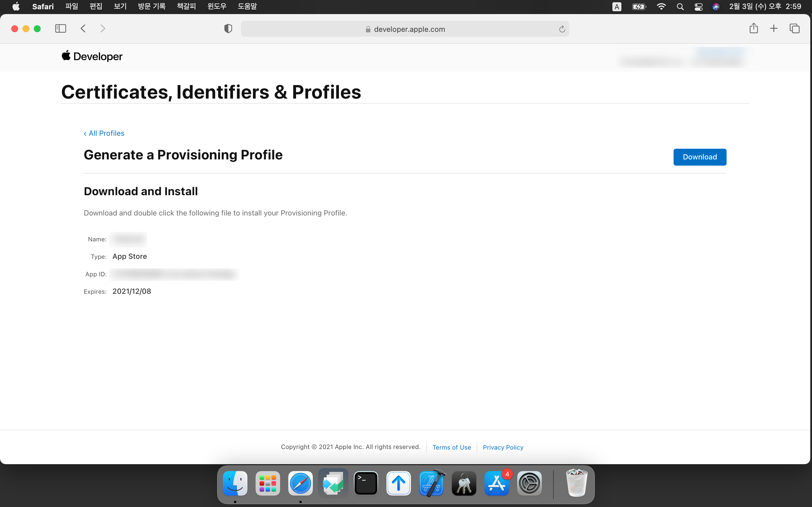Open Transporter app in the Dock
Viewport: 812px width, 507px height.
[399, 484]
